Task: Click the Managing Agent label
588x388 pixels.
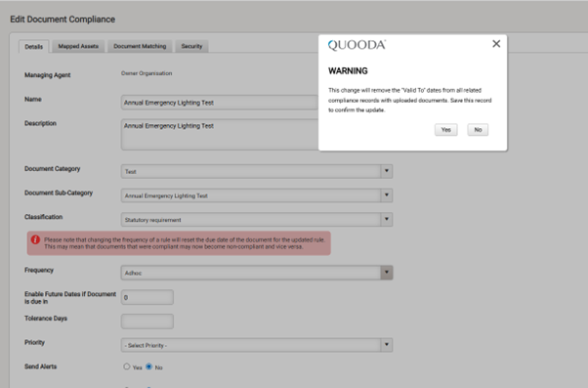Action: pos(48,75)
